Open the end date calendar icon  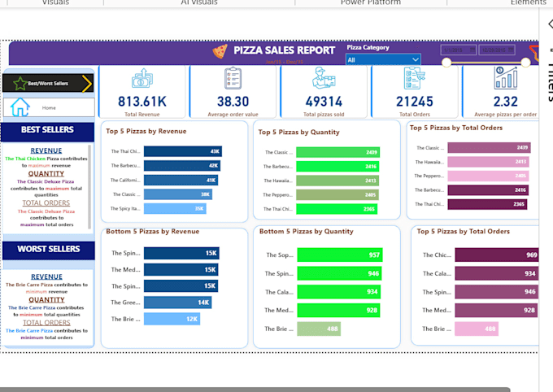coord(511,50)
